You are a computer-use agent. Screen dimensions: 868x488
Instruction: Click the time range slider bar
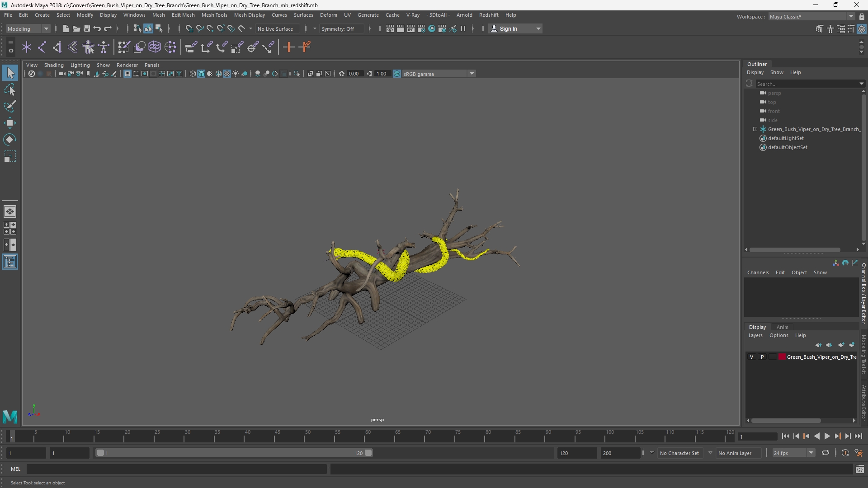(234, 453)
